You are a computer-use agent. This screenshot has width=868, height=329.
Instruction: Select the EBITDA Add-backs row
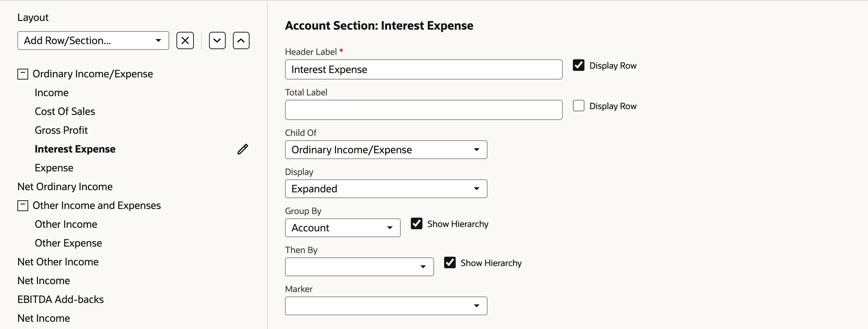(60, 299)
